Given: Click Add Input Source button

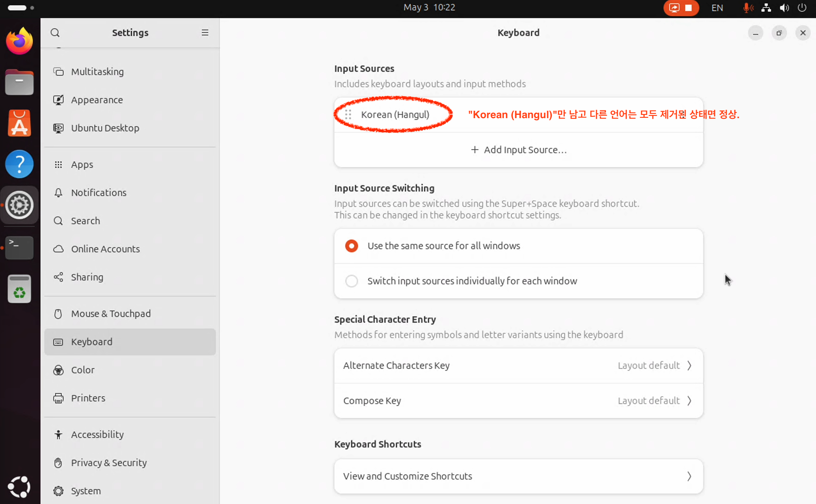Looking at the screenshot, I should tap(518, 150).
